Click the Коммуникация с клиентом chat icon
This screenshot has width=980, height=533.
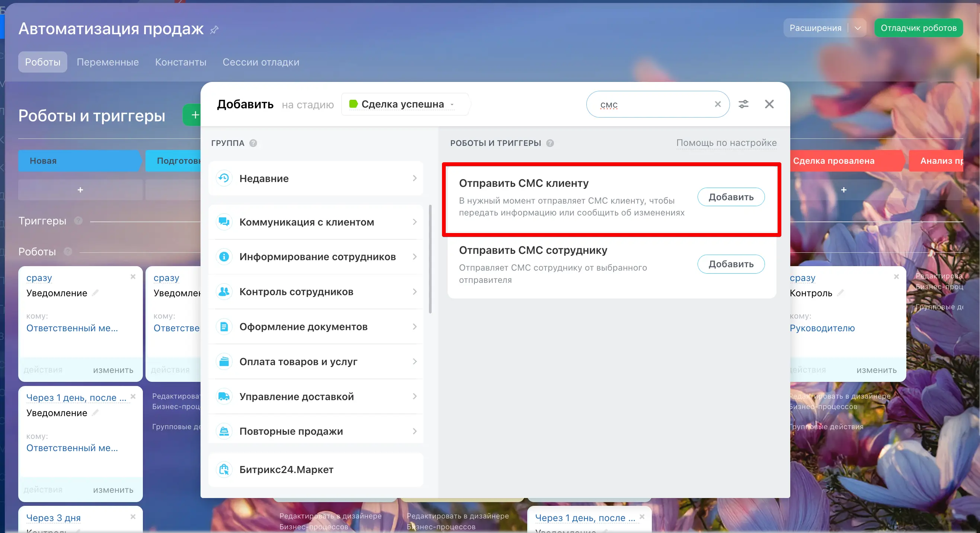tap(224, 222)
